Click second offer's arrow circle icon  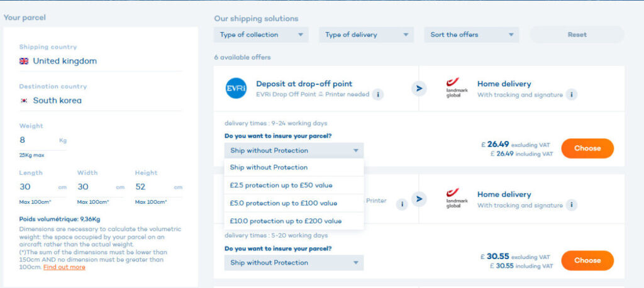click(419, 199)
